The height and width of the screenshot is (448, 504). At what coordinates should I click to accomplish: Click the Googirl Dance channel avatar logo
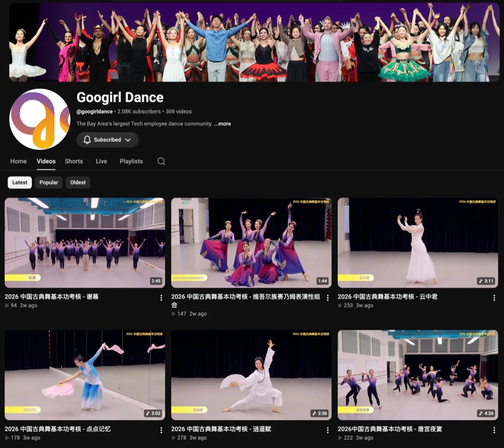pyautogui.click(x=40, y=119)
